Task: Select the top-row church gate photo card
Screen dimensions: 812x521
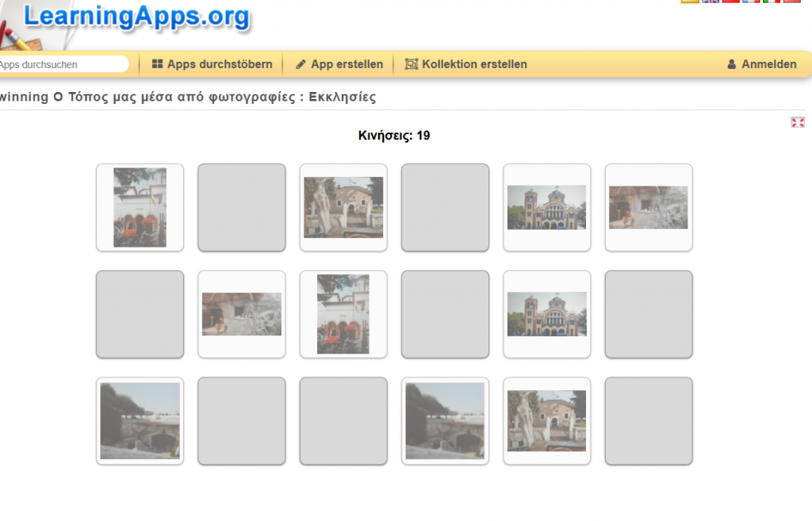Action: point(343,208)
